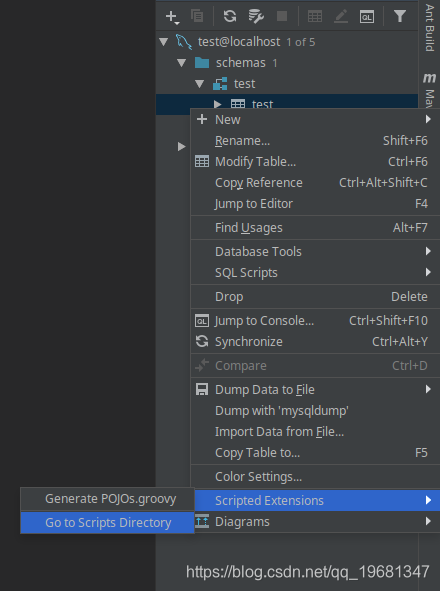Click the test@localhost MySQL dolphin icon
440x591 pixels.
coord(184,42)
